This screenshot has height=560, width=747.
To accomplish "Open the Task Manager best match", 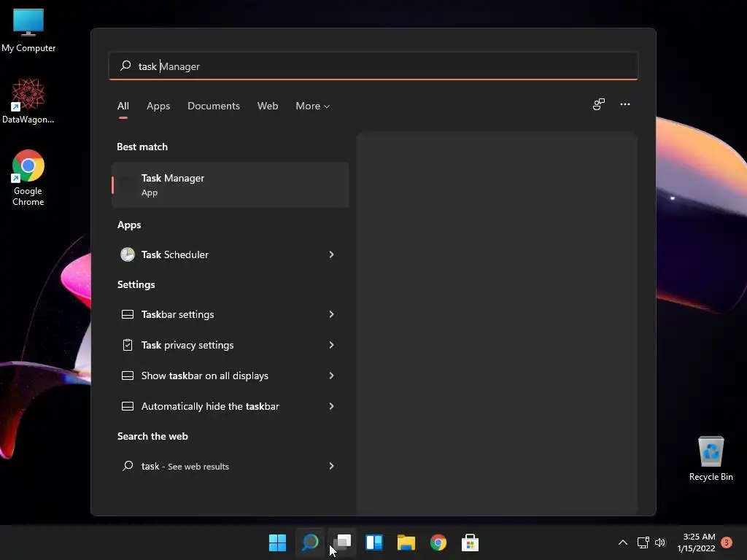I will (x=230, y=184).
